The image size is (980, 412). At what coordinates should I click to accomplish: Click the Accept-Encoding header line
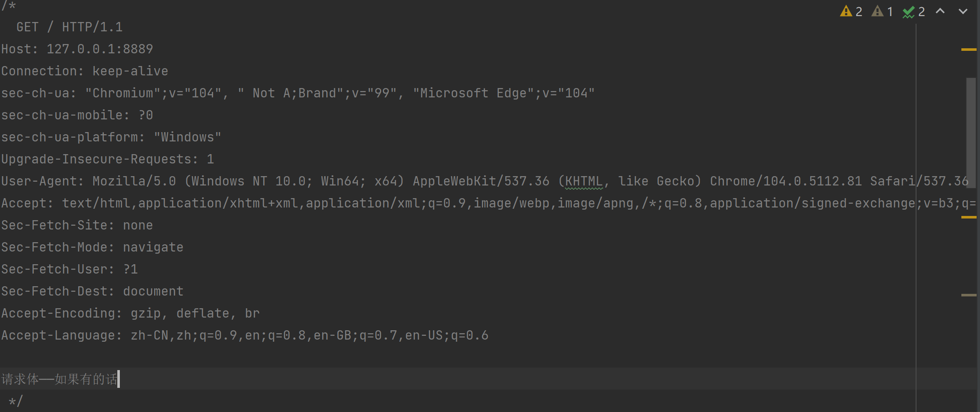130,313
